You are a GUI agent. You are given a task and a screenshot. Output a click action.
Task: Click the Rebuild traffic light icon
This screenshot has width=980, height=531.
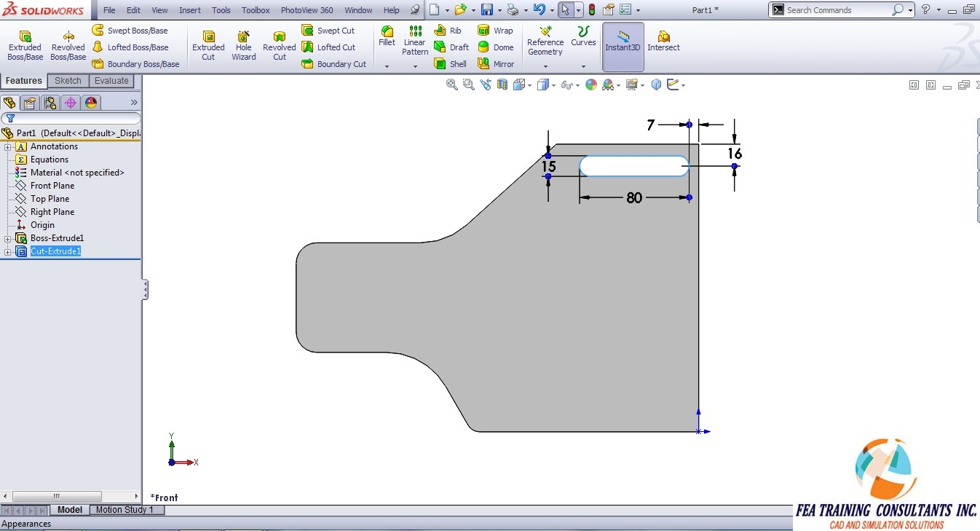pos(592,10)
